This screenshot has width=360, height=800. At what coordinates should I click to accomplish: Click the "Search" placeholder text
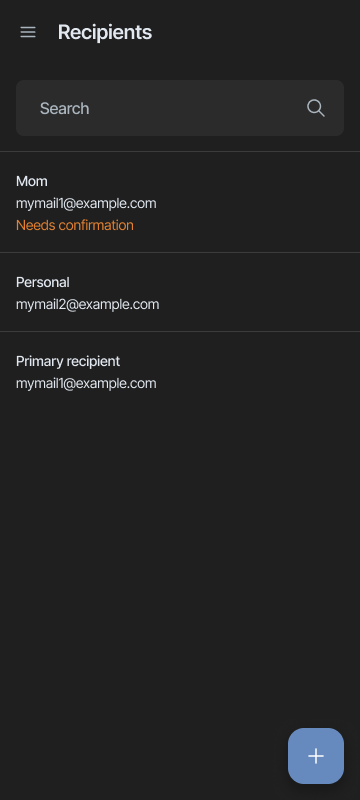(65, 108)
